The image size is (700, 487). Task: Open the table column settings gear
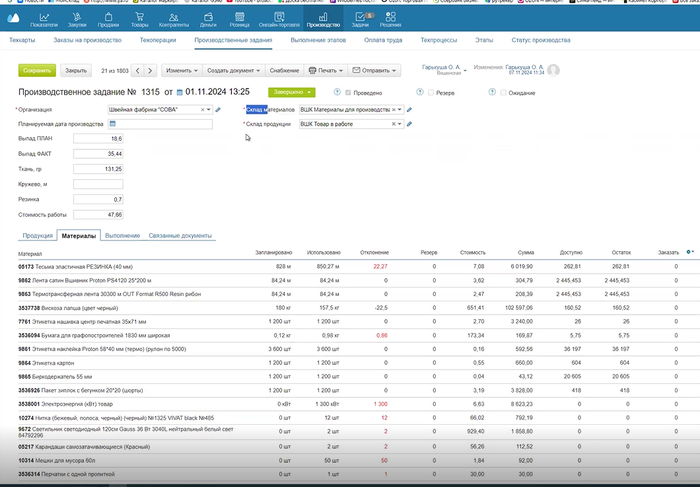point(689,252)
